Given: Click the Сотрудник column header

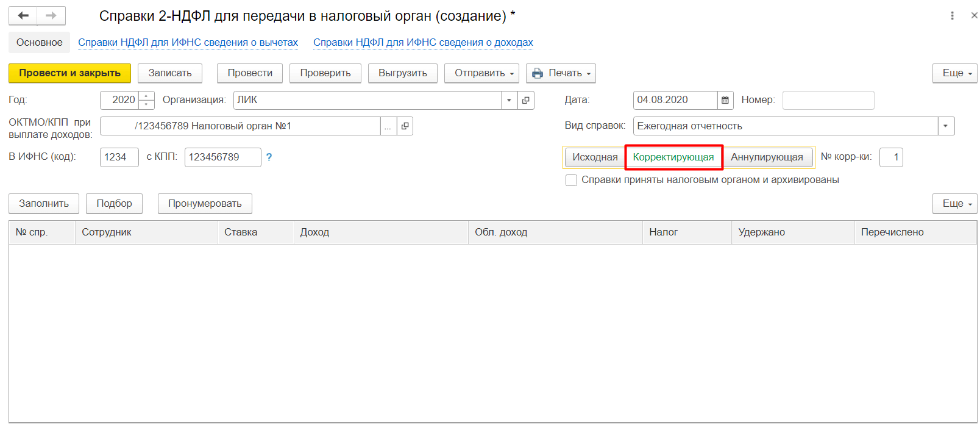Looking at the screenshot, I should click(x=146, y=232).
